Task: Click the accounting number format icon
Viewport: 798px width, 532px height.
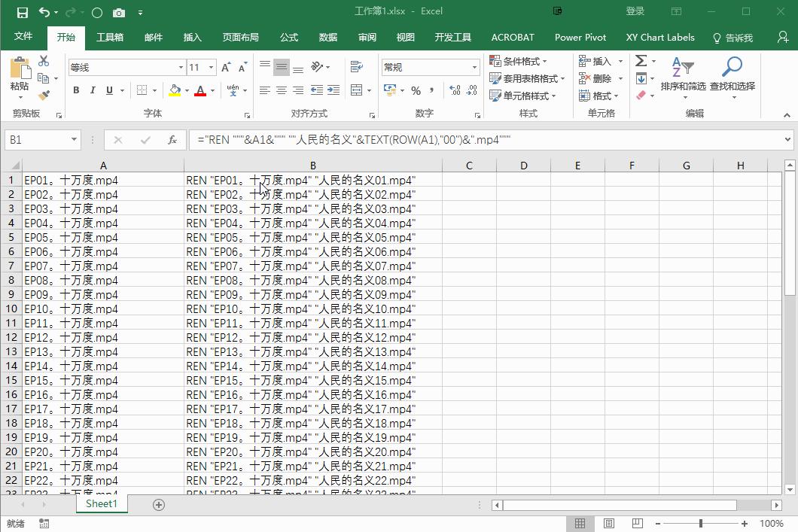Action: coord(391,90)
